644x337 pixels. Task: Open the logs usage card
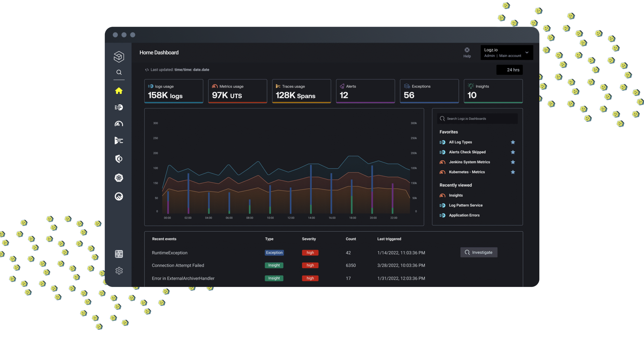(x=174, y=91)
